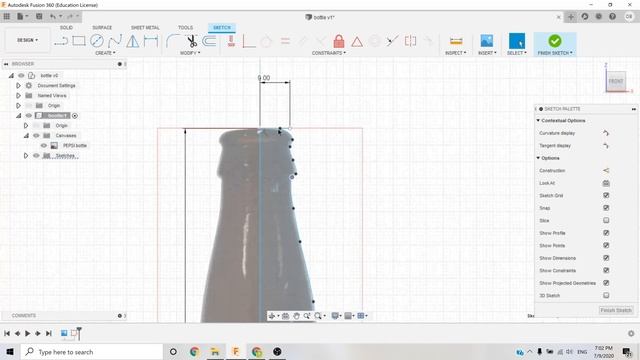The width and height of the screenshot is (640, 360).
Task: Click the Measure inspect icon
Action: 456,41
